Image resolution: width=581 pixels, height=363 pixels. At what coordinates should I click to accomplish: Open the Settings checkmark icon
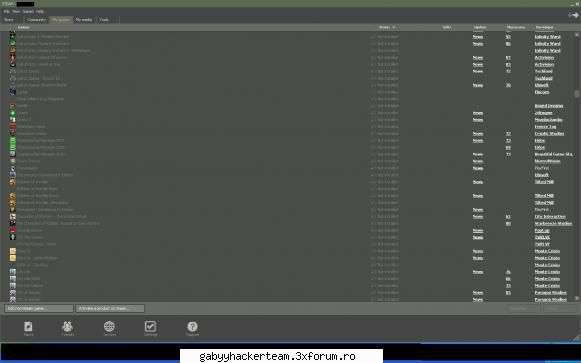150,326
